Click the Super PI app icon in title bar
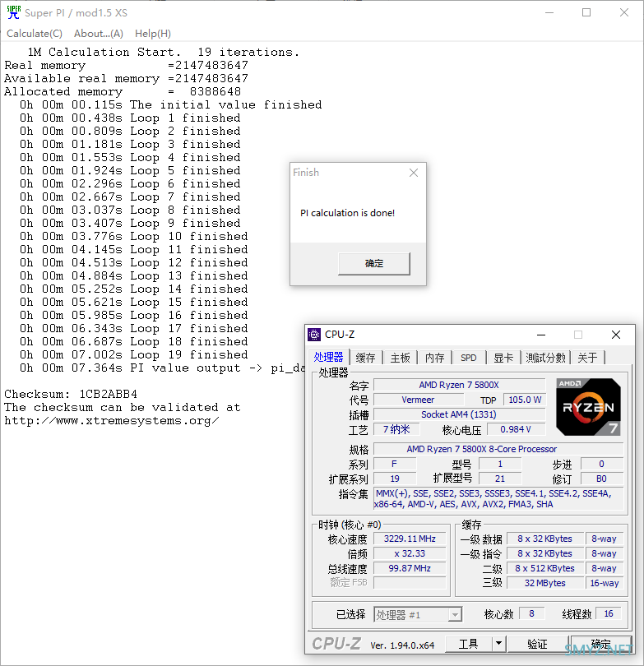This screenshot has height=666, width=644. tap(14, 12)
